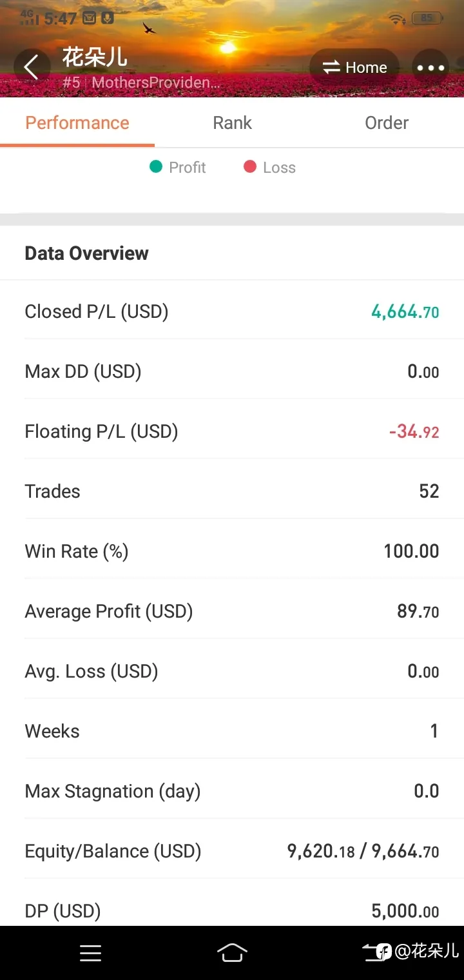This screenshot has width=464, height=980.
Task: Switch to the Order tab
Action: [387, 122]
